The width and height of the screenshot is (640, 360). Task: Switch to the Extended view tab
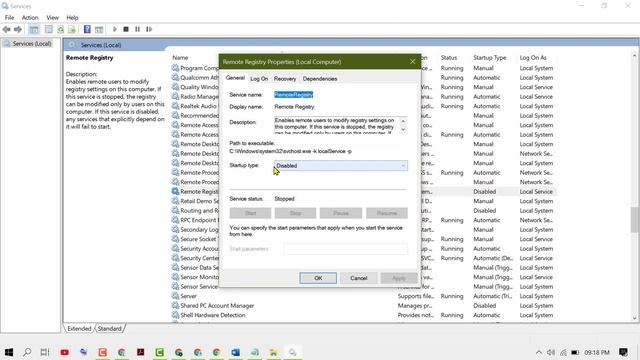(79, 328)
